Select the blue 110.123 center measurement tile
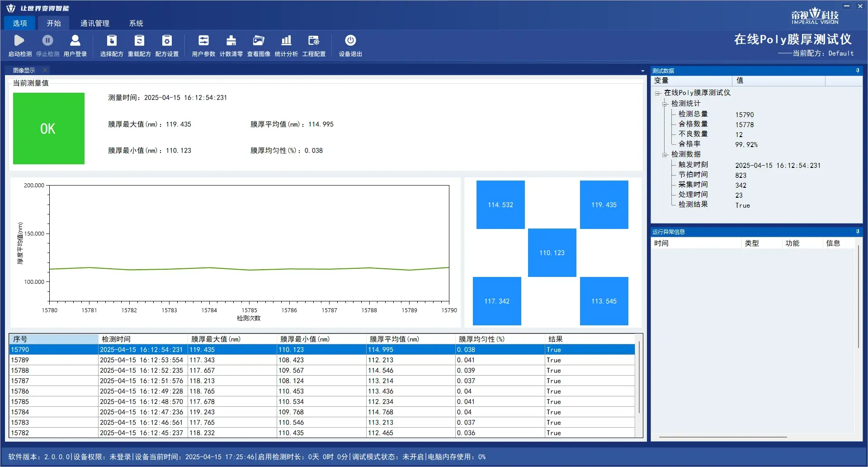Screen dimensions: 868x467 tap(552, 253)
